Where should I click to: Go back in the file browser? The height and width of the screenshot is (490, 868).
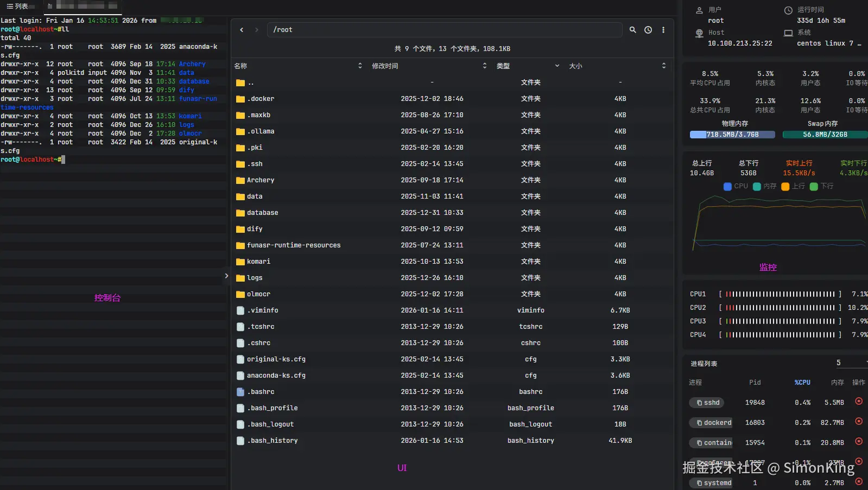(x=242, y=30)
